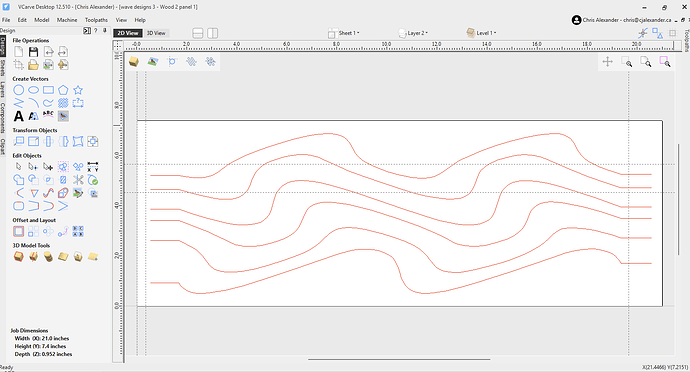Open the Sheets side tab
The height and width of the screenshot is (372, 690).
pos(3,68)
